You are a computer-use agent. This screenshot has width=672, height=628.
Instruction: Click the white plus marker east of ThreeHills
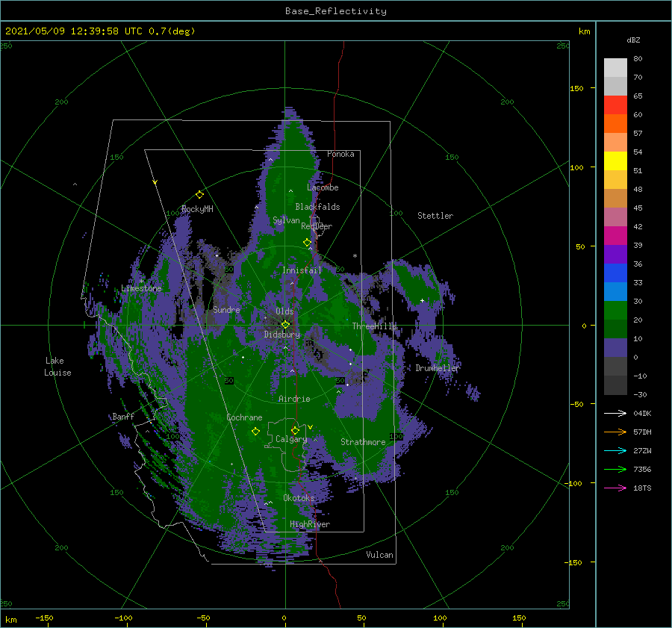point(422,300)
